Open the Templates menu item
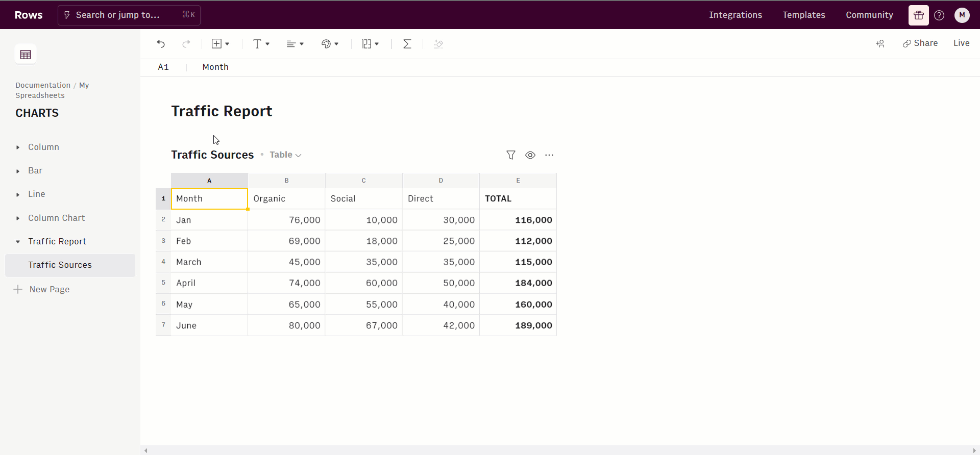Viewport: 980px width, 455px height. tap(803, 15)
